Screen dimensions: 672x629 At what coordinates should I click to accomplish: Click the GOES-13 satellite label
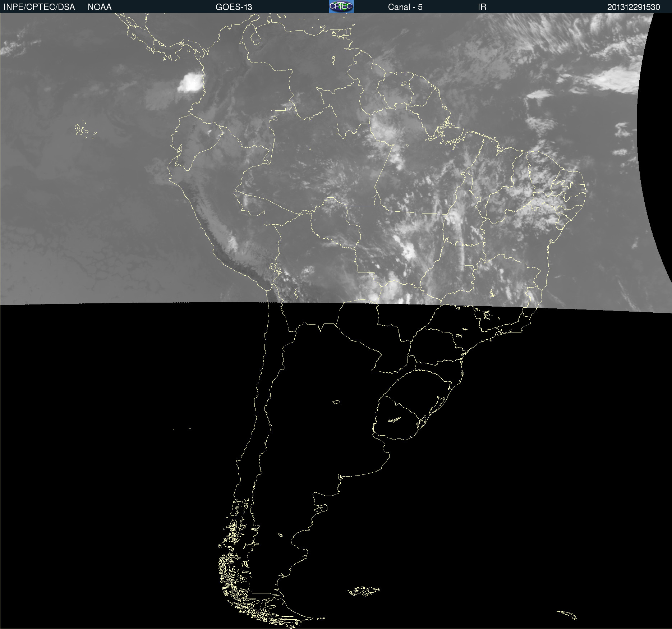coord(234,7)
